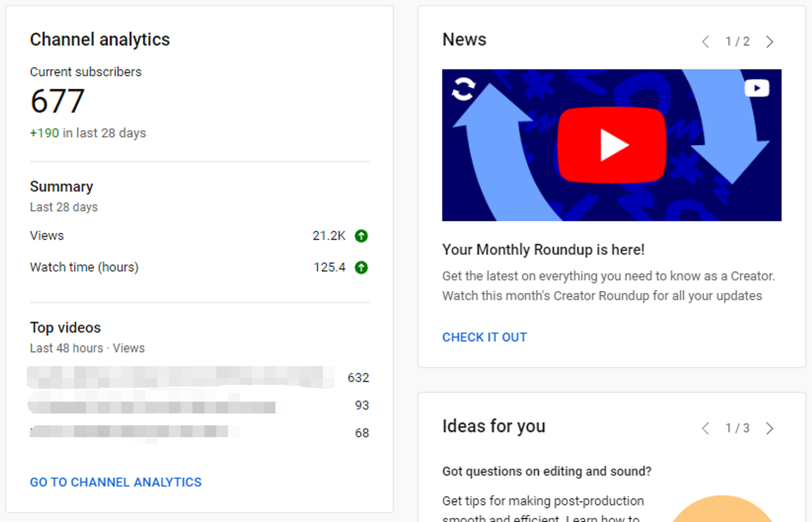Open GO TO CHANNEL ANALYTICS link
Viewport: 812px width, 522px height.
click(116, 482)
